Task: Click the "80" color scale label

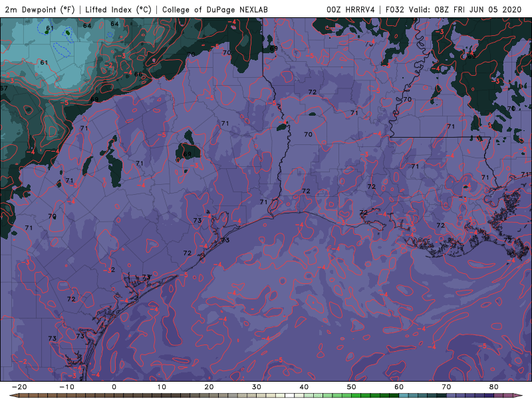Action: click(x=494, y=387)
